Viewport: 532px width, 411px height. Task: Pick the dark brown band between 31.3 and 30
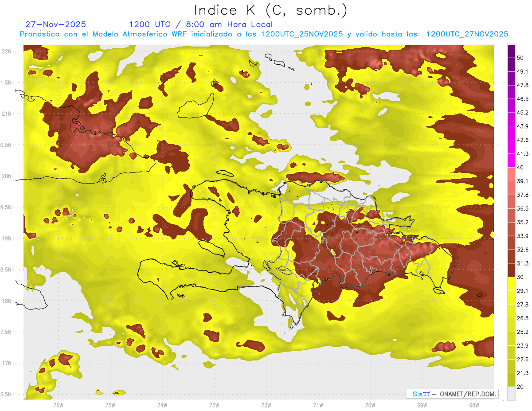click(511, 270)
